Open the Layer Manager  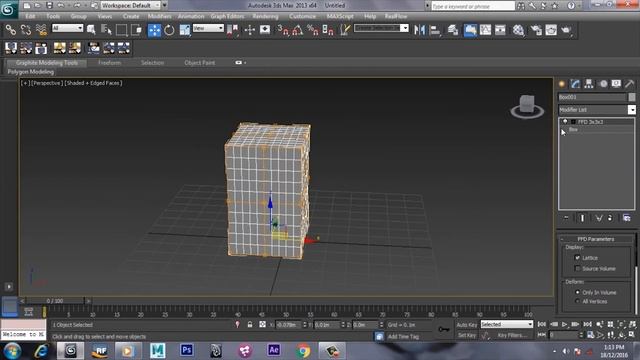coord(453,30)
